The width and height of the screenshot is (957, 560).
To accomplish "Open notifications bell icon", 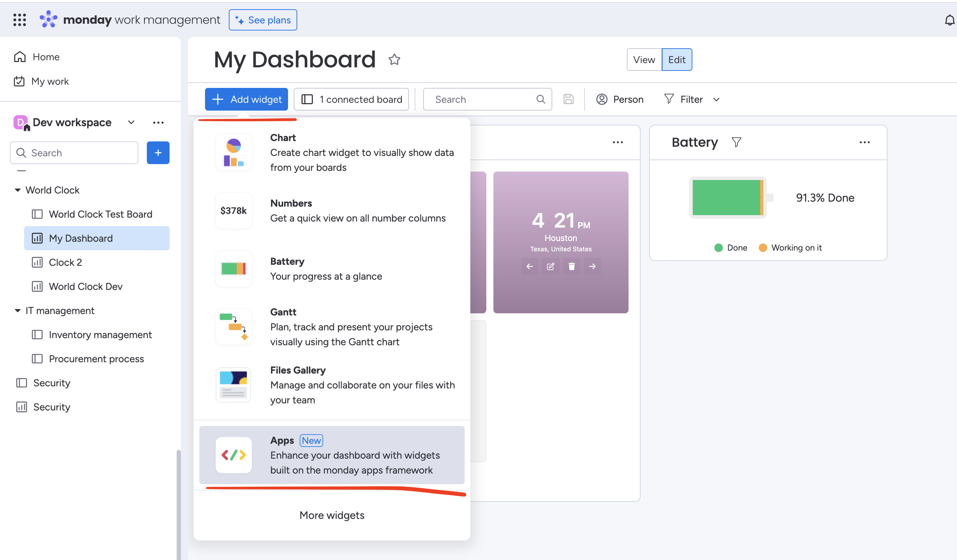I will 949,20.
